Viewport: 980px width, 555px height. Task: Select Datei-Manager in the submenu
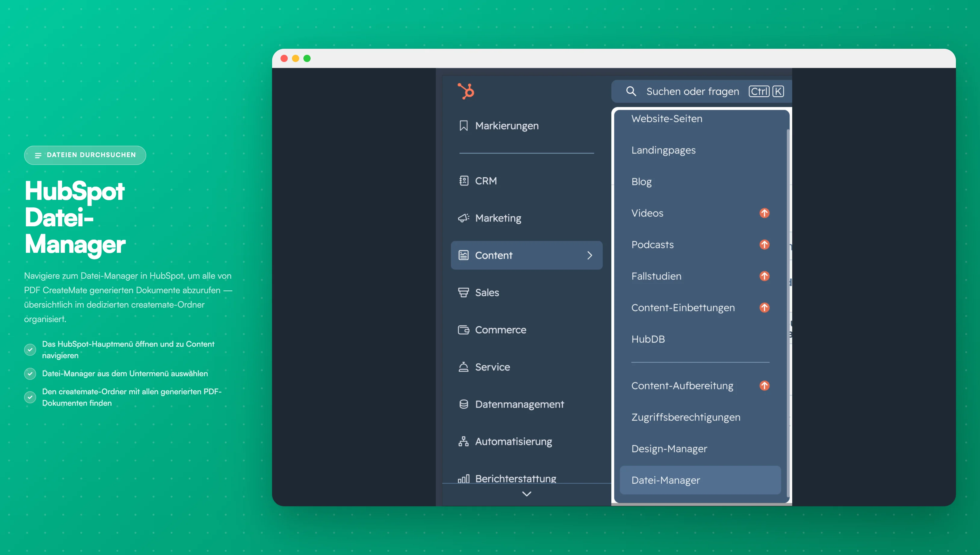click(700, 480)
